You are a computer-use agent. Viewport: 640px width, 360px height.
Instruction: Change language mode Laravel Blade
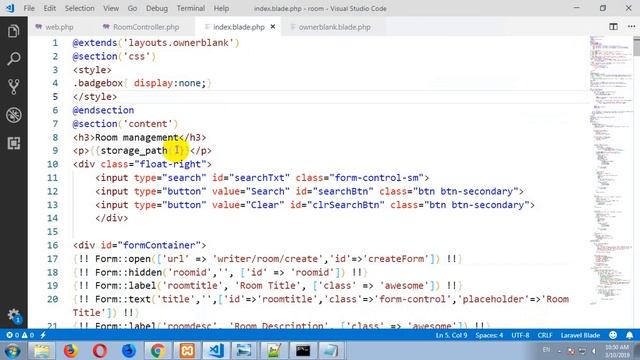(580, 335)
